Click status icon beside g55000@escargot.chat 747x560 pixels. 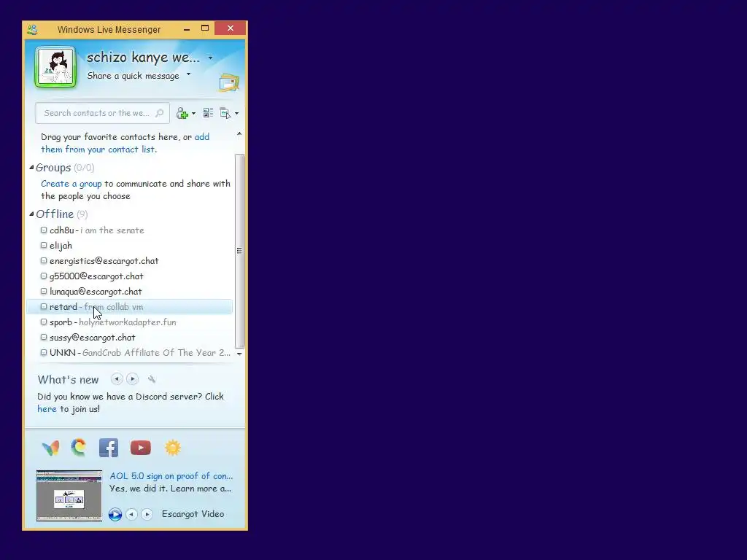click(44, 276)
